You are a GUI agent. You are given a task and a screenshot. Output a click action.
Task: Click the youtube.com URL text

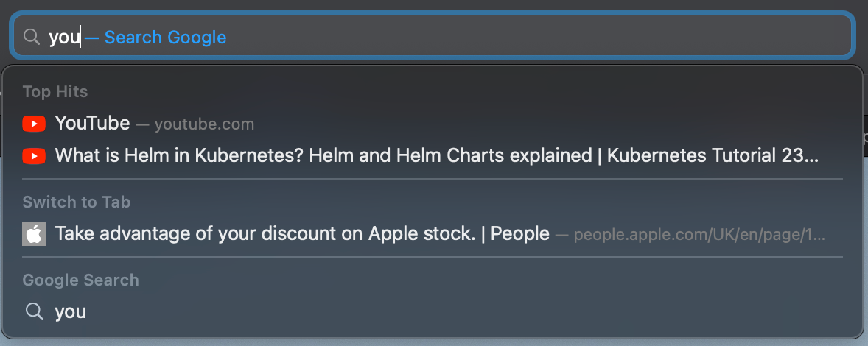click(x=204, y=124)
